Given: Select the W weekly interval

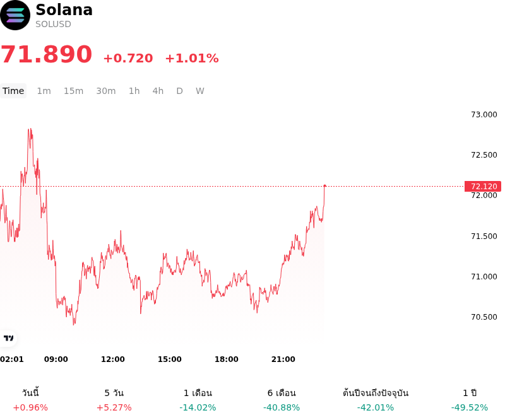Looking at the screenshot, I should (x=199, y=91).
